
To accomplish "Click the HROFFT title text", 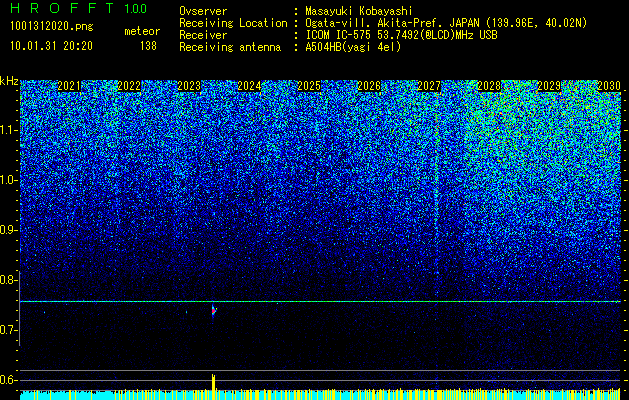I will tap(62, 8).
